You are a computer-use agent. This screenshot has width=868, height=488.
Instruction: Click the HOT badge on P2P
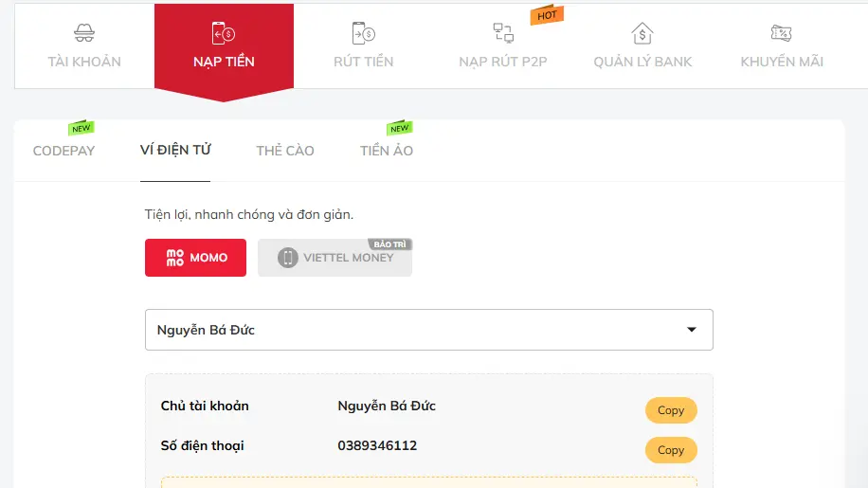point(547,15)
